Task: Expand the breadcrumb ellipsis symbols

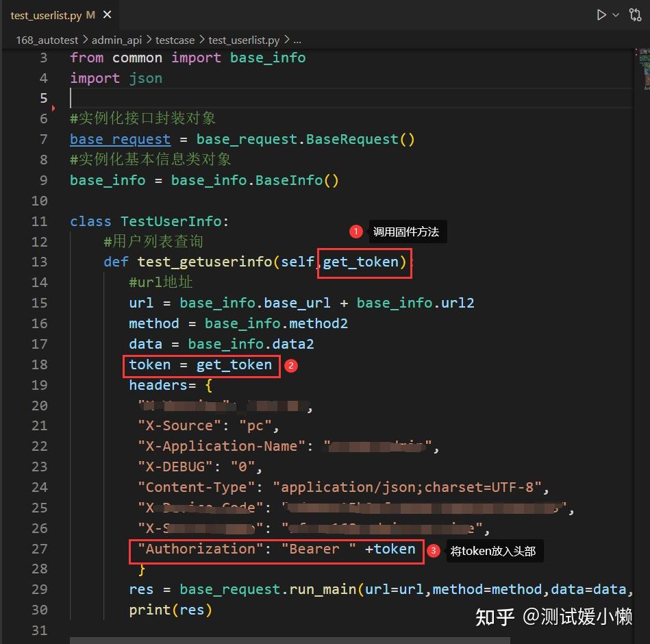Action: (x=297, y=40)
